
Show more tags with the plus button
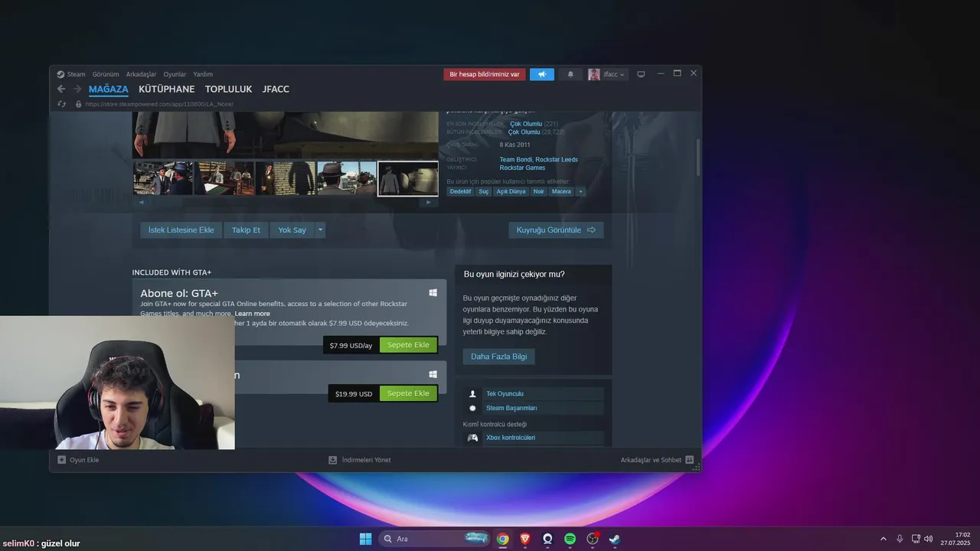[x=580, y=191]
